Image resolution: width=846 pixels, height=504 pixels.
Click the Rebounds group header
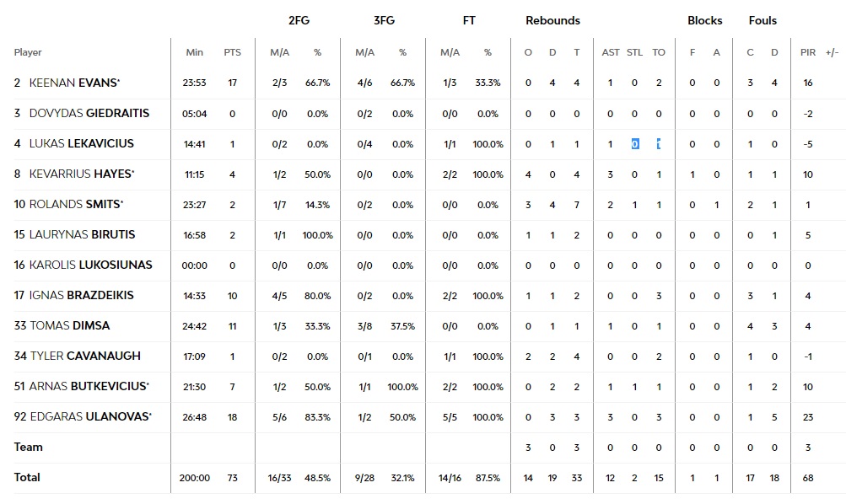(552, 20)
